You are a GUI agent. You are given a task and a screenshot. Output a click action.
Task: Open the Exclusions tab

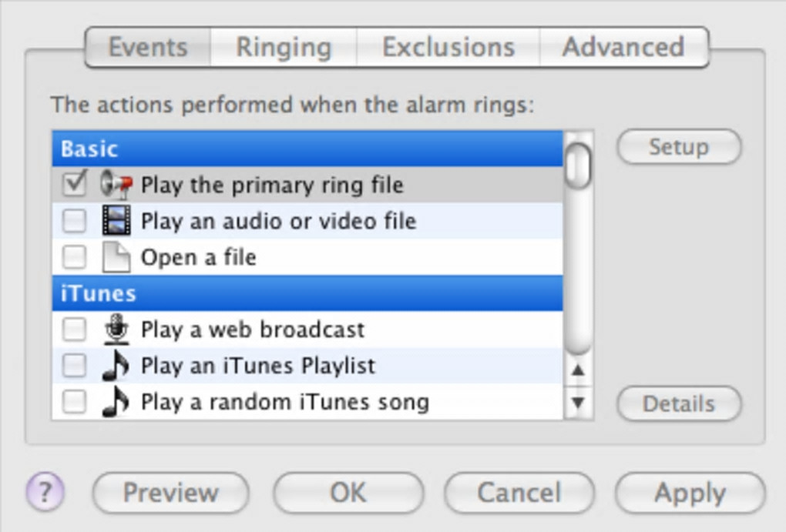448,47
